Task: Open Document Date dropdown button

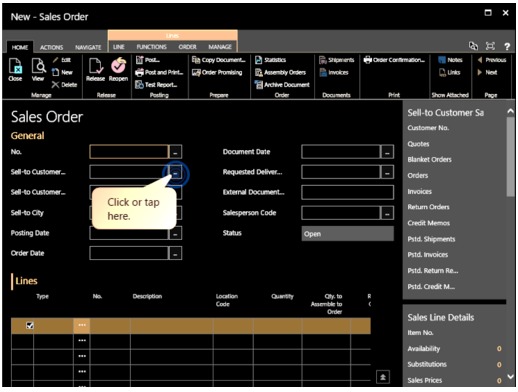Action: click(387, 152)
